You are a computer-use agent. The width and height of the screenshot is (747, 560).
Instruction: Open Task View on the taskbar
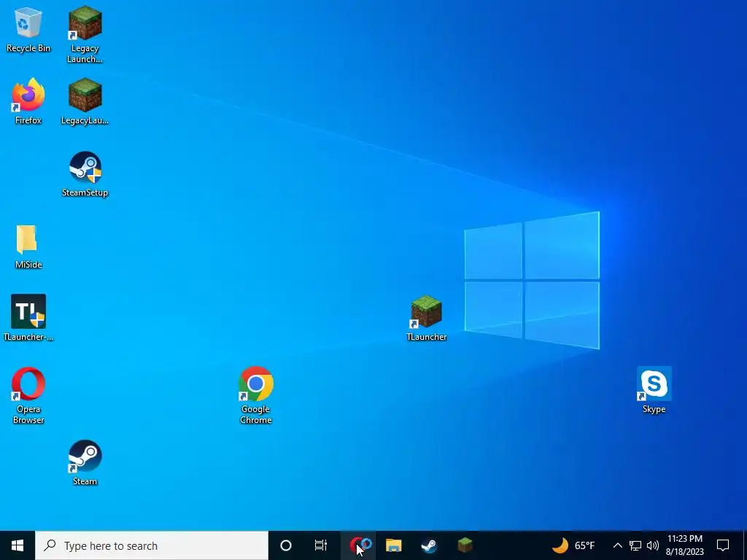point(321,545)
